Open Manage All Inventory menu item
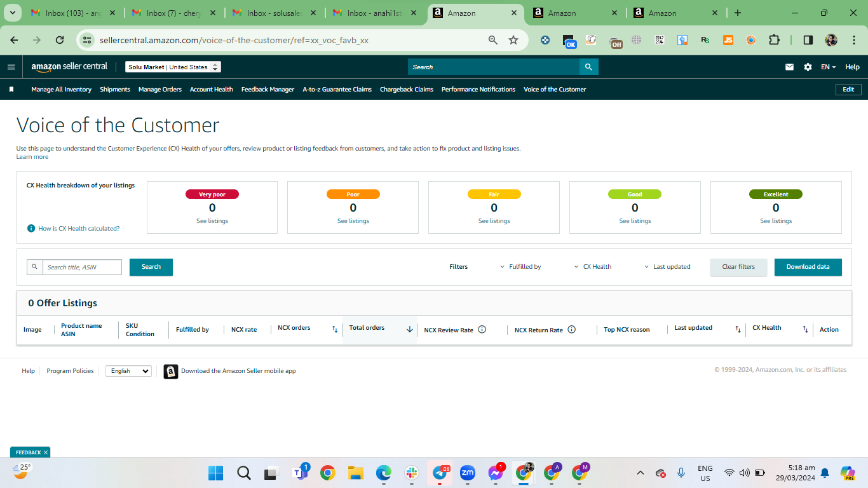 [62, 90]
